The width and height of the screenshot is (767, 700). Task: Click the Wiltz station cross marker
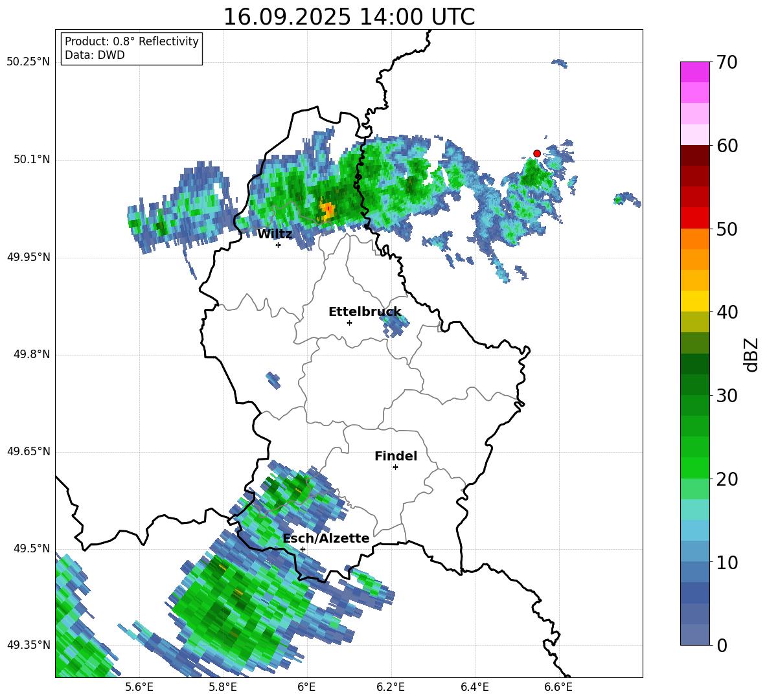279,245
